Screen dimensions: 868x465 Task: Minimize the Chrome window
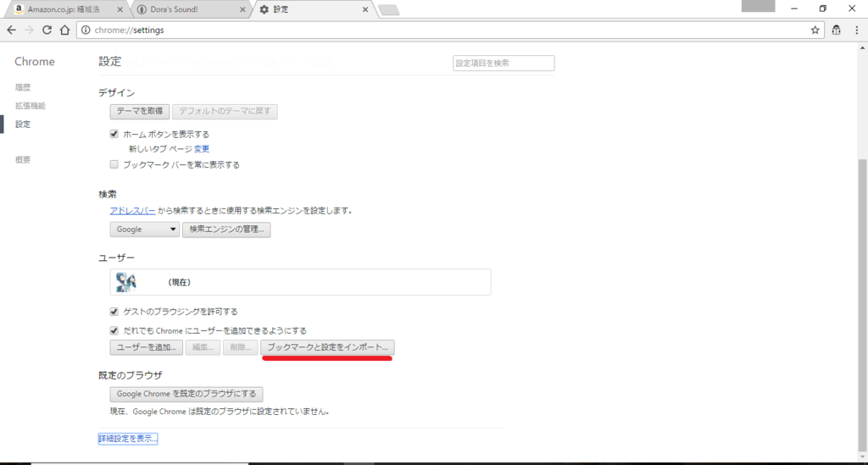[x=794, y=8]
